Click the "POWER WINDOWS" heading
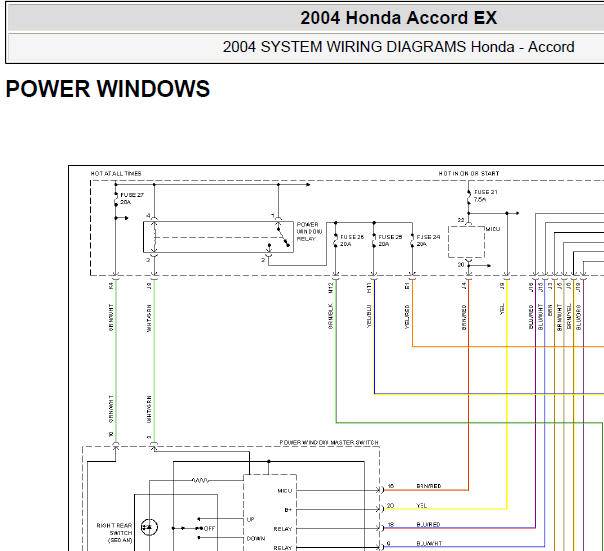604x551 pixels. coord(108,89)
